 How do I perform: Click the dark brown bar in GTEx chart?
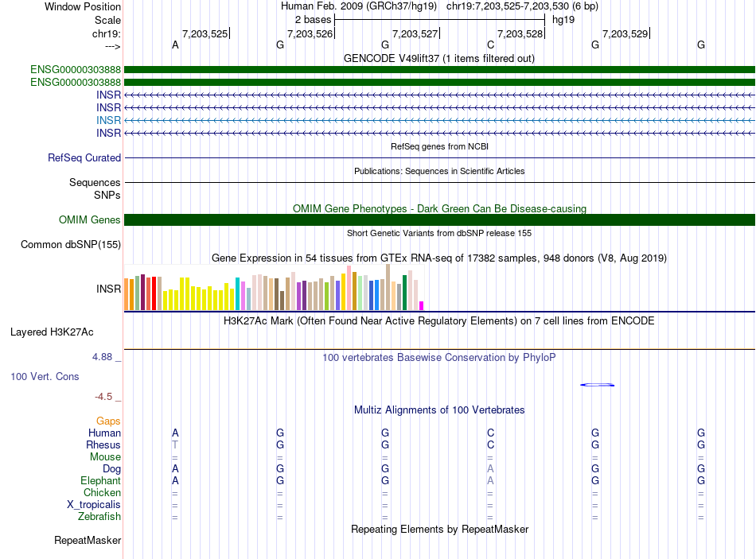282,301
